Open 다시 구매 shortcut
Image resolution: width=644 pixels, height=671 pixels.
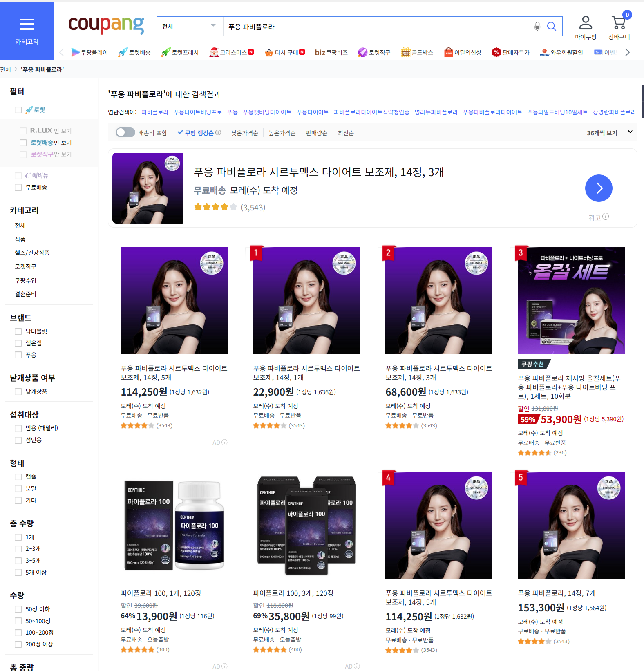point(285,52)
